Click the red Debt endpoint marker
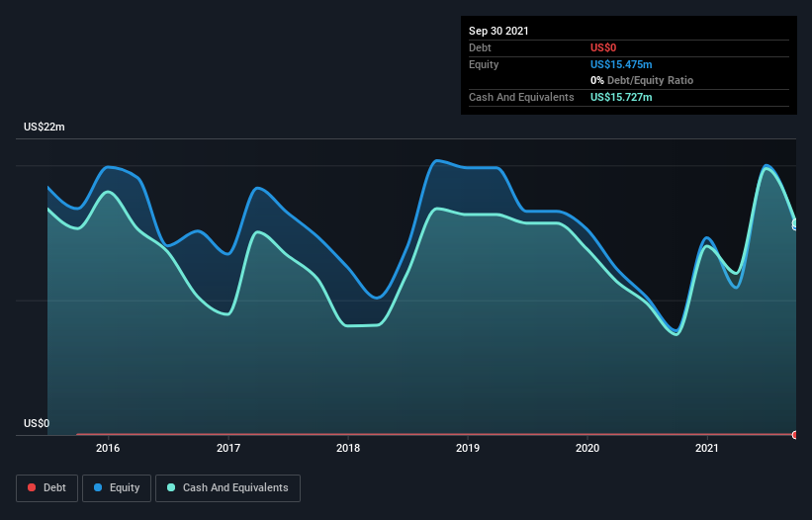This screenshot has width=812, height=520. [794, 435]
